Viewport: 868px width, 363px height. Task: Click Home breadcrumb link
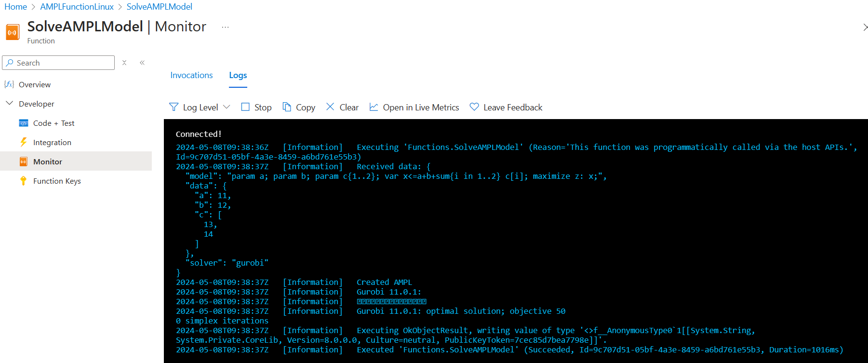(x=15, y=7)
